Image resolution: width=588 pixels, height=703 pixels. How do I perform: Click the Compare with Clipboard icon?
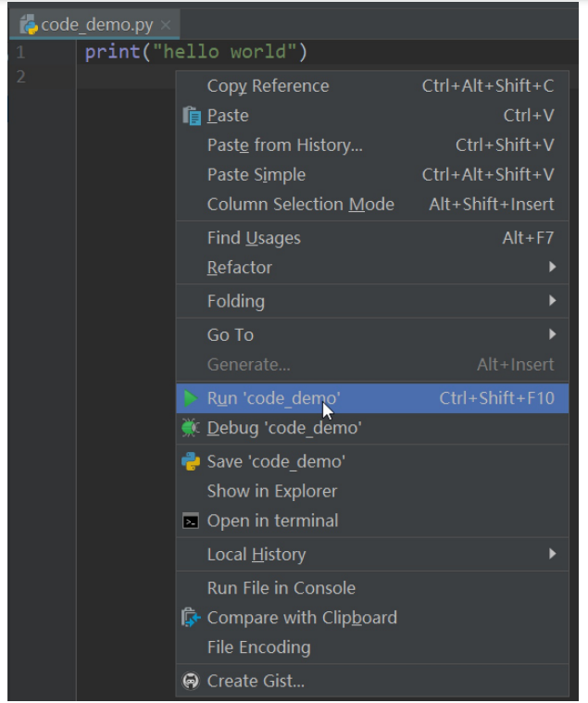coord(191,618)
